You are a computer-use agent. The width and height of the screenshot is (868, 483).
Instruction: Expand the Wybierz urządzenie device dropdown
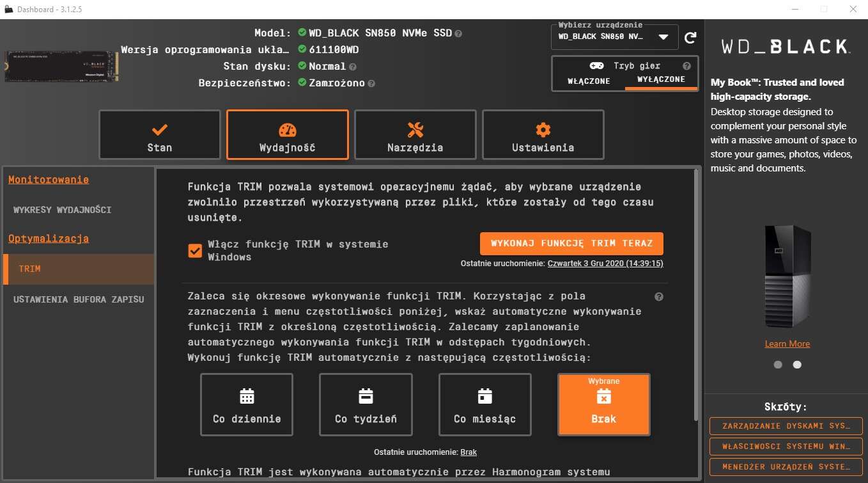tap(663, 37)
